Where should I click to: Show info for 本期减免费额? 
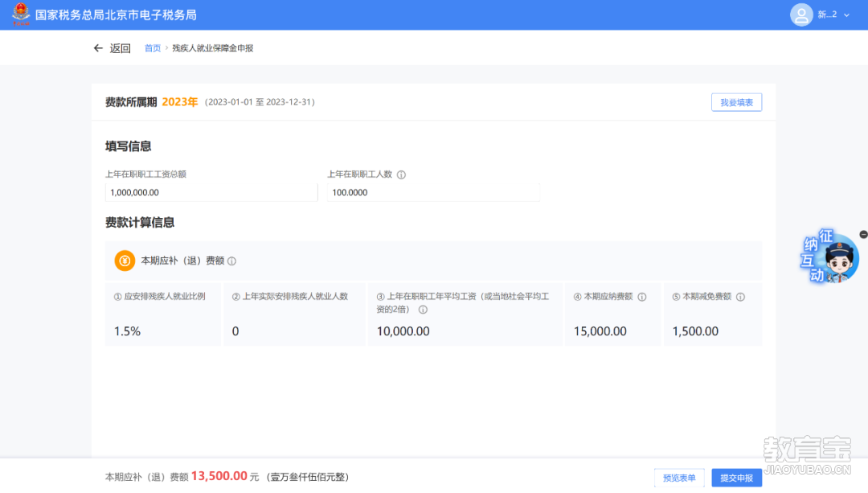(x=741, y=297)
